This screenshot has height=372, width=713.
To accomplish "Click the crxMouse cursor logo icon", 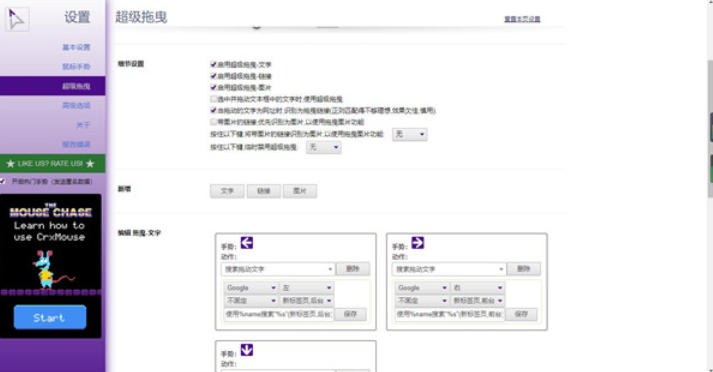I will [17, 20].
